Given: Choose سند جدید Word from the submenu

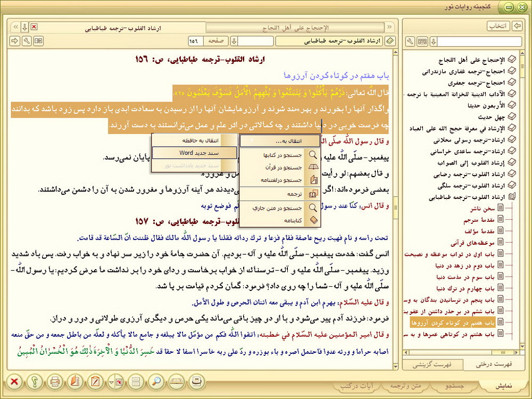Looking at the screenshot, I should pos(194,153).
